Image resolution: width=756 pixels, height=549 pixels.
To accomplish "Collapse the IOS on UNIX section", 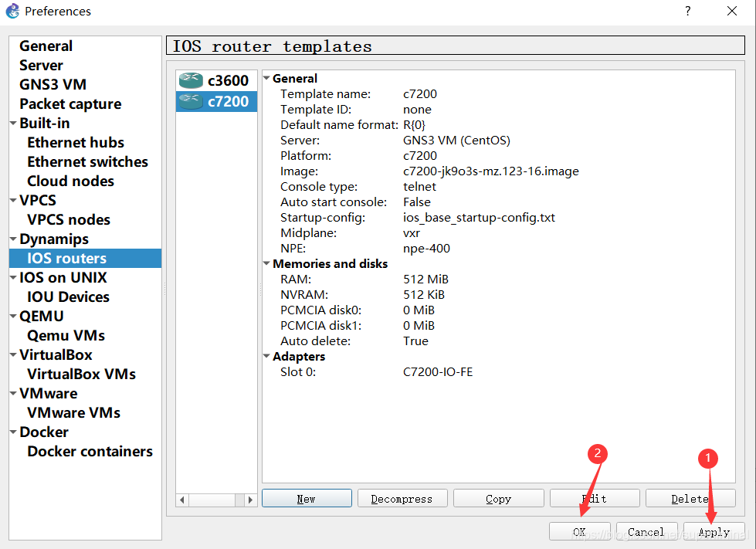I will [x=13, y=278].
